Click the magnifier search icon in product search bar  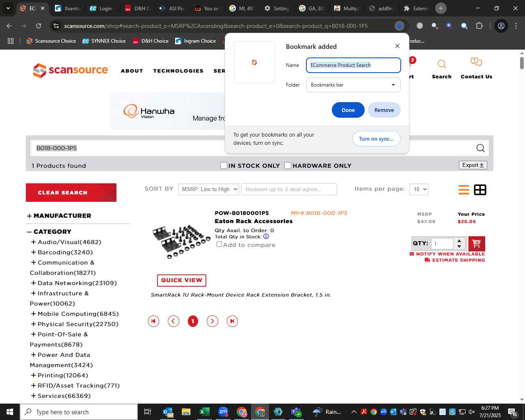pyautogui.click(x=480, y=148)
